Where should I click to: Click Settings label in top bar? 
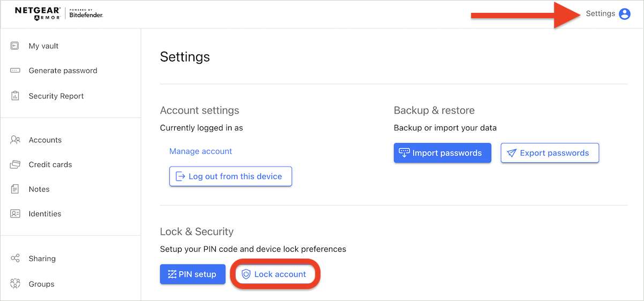coord(600,14)
